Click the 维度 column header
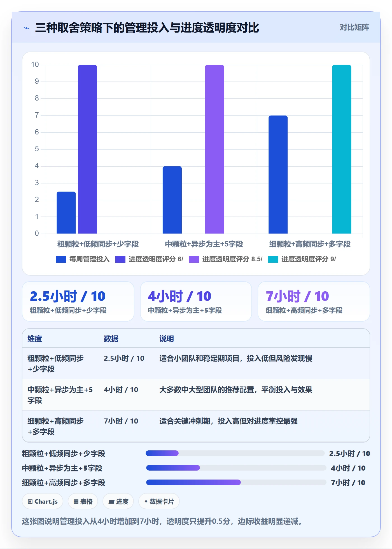This screenshot has height=549, width=392. tap(35, 339)
